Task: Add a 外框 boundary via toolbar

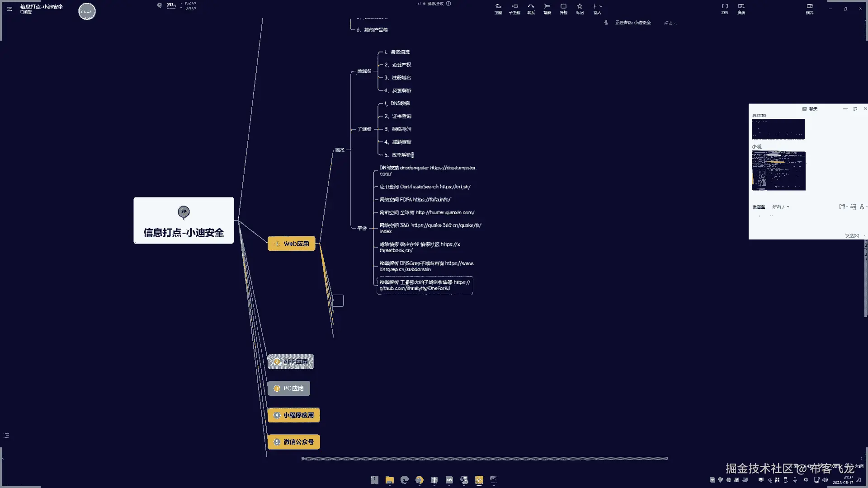Action: (563, 9)
